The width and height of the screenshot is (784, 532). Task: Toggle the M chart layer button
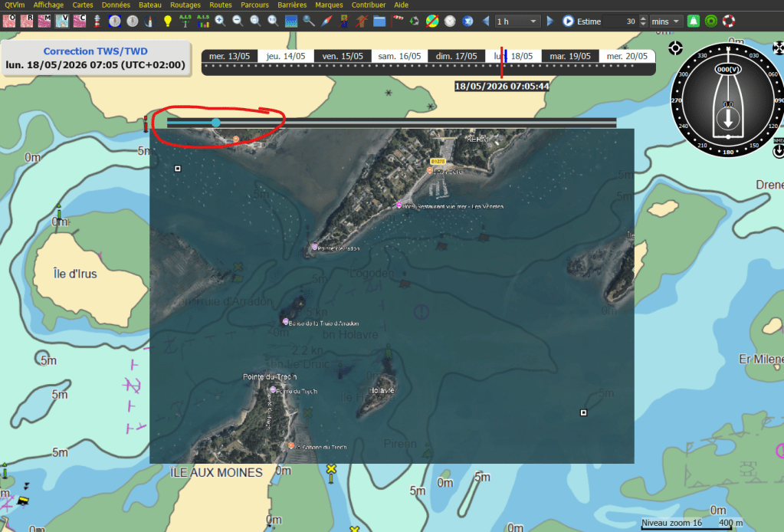coord(44,21)
